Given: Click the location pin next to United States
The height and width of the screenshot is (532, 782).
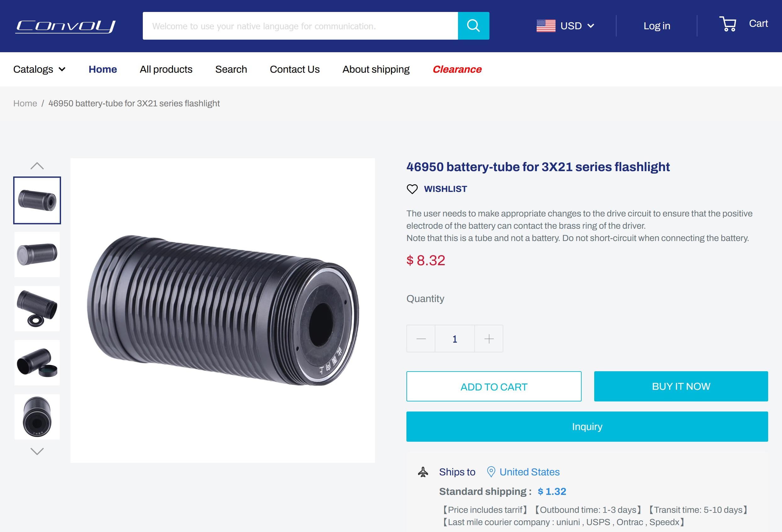Looking at the screenshot, I should tap(491, 472).
